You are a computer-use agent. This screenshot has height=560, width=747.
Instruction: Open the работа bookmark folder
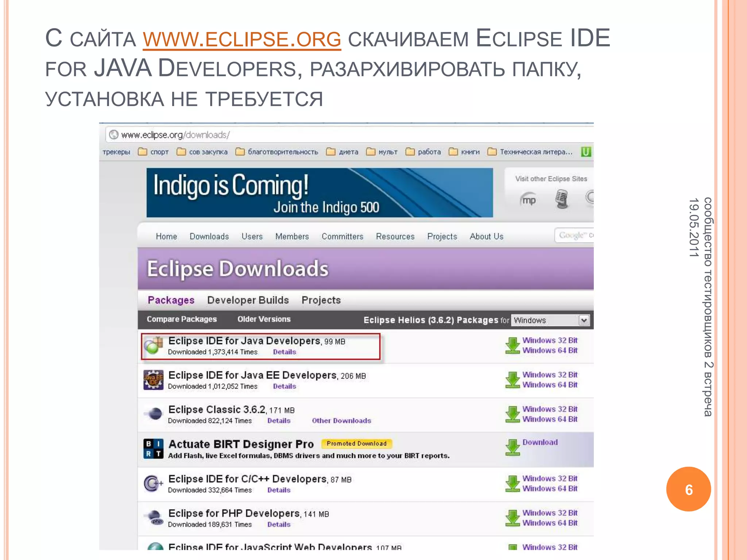(x=423, y=152)
